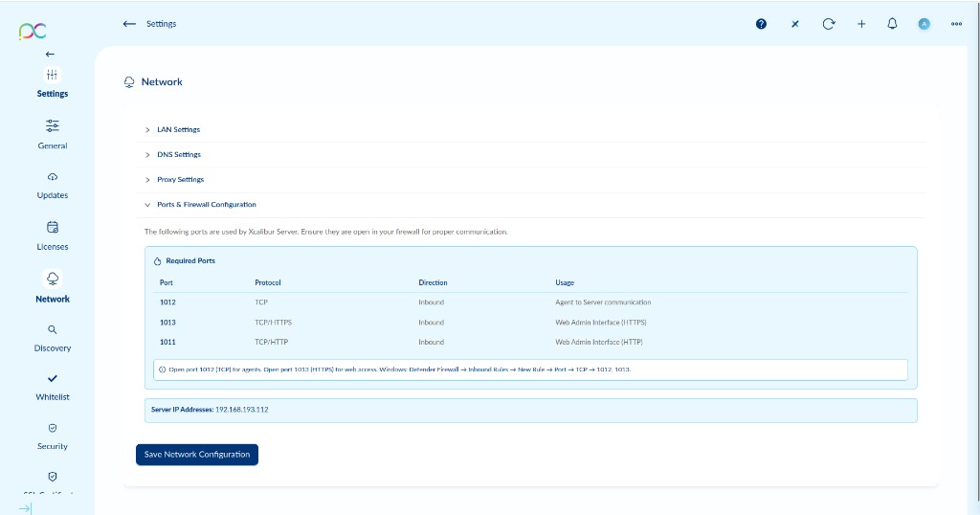The height and width of the screenshot is (515, 980).
Task: Open General in the sidebar
Action: click(53, 134)
